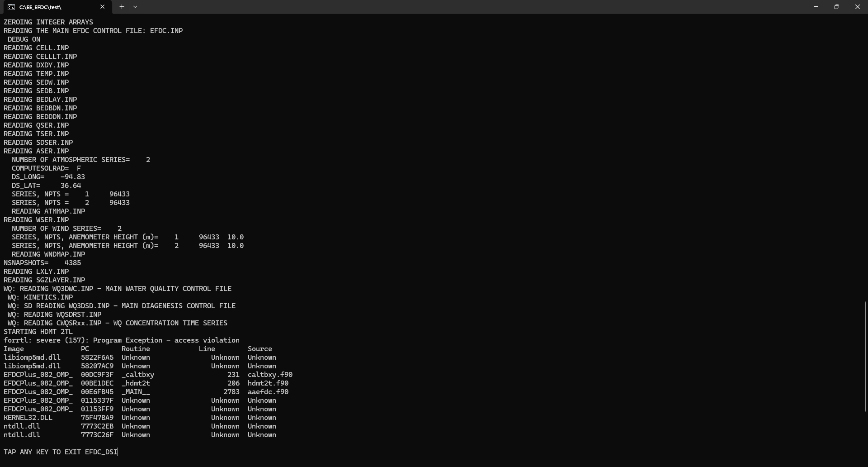Click 'NUMBER OF ATMOSPHERIC SERIES= 2' line
This screenshot has width=868, height=467.
[x=81, y=160]
